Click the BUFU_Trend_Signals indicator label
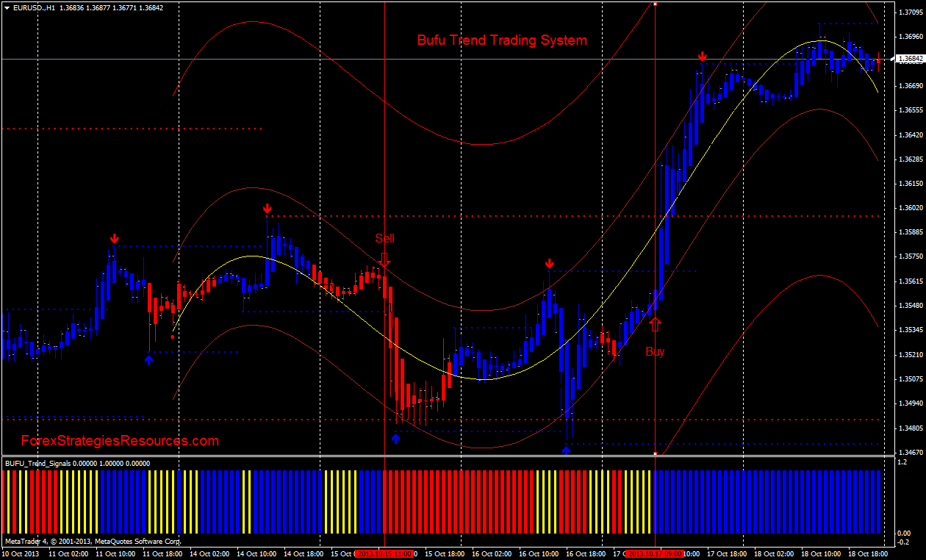The width and height of the screenshot is (926, 560). pos(77,464)
